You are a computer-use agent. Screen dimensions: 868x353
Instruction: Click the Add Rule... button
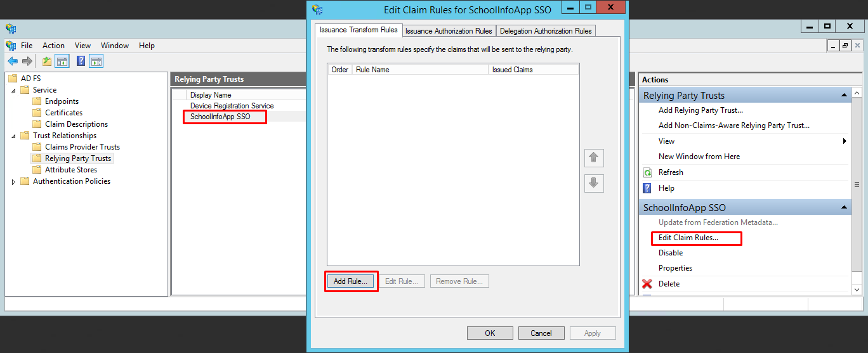click(x=350, y=281)
